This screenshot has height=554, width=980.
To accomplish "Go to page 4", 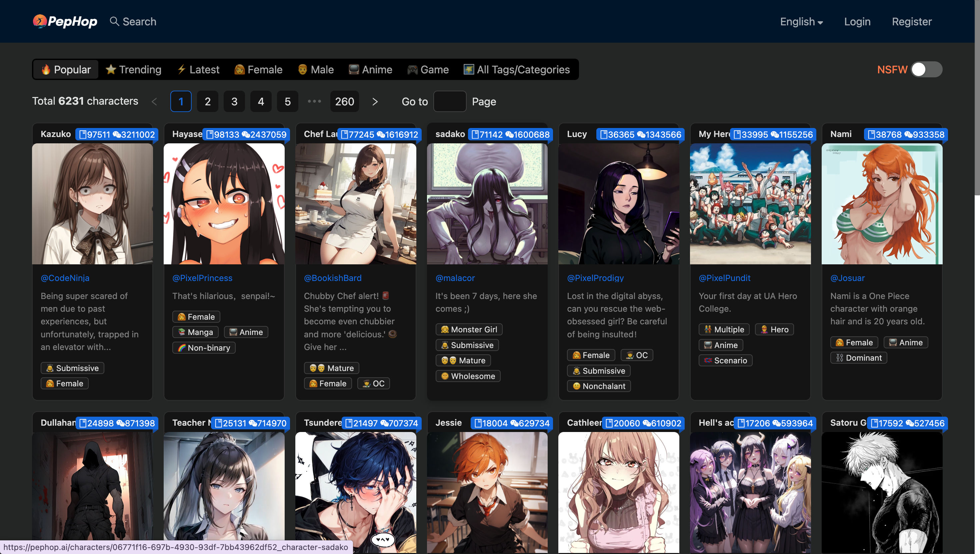I will [x=261, y=102].
